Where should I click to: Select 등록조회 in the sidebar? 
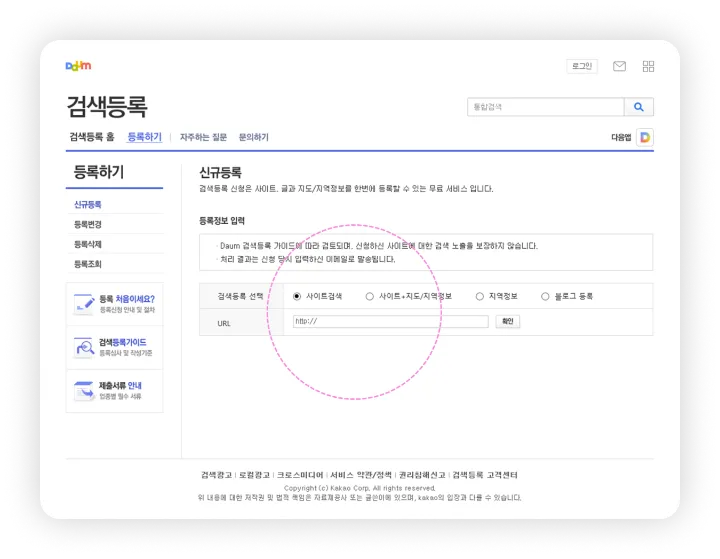coord(88,264)
